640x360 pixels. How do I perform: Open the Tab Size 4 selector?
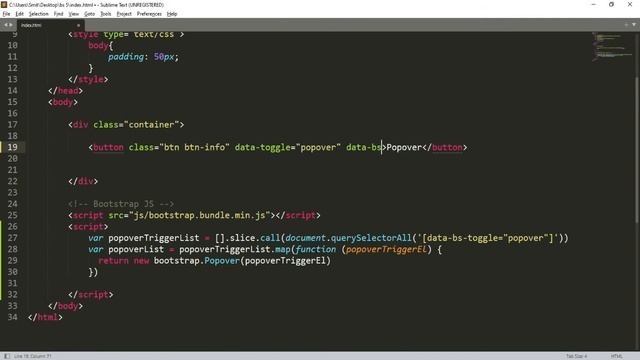576,356
